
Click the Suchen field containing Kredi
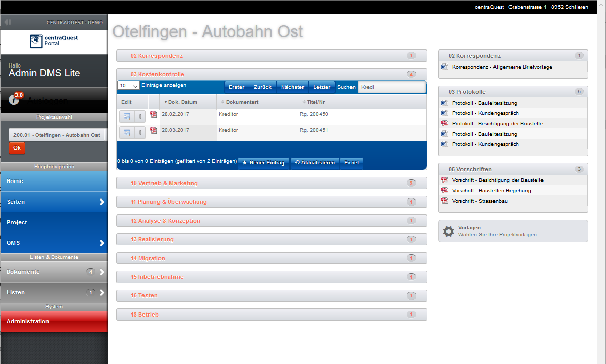tap(391, 87)
